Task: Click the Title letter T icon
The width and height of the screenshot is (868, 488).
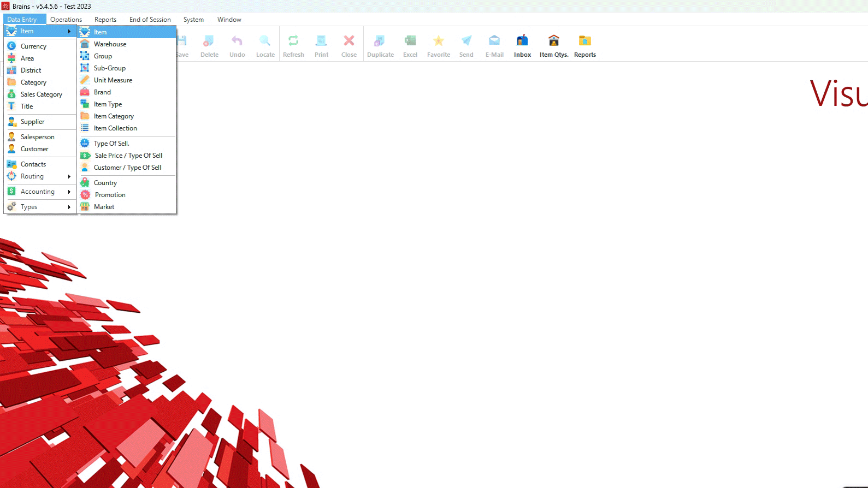Action: 11,106
